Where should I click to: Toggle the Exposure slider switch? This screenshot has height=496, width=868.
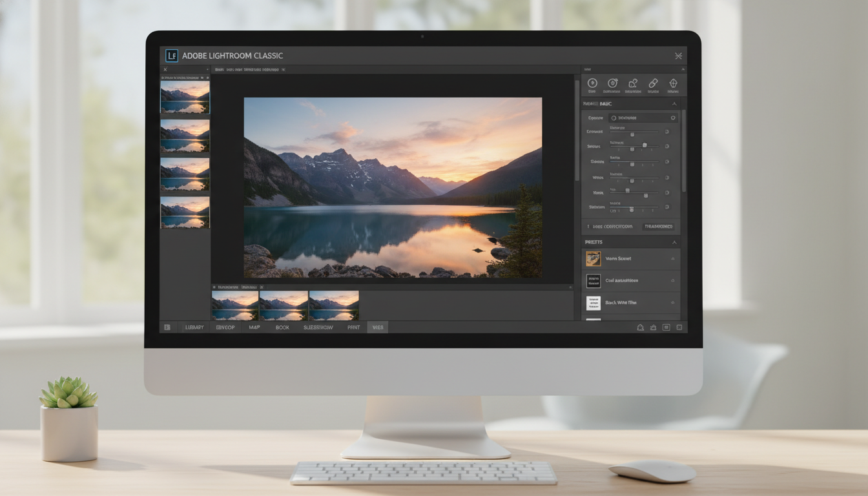click(x=667, y=131)
